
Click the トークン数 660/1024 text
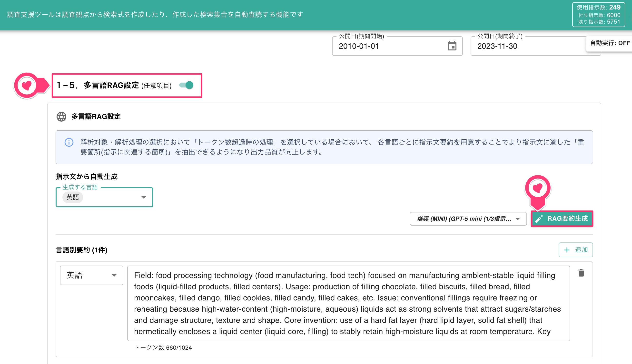tap(163, 347)
